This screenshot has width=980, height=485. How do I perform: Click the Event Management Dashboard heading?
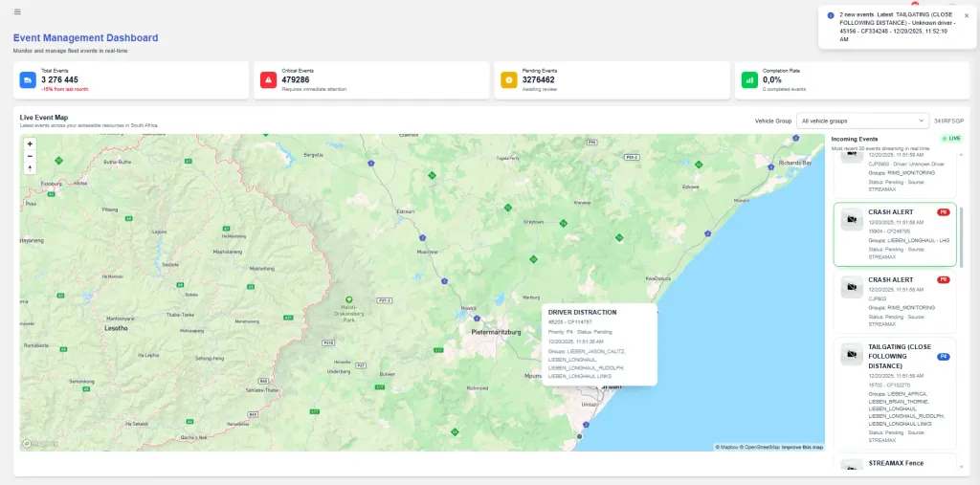85,38
